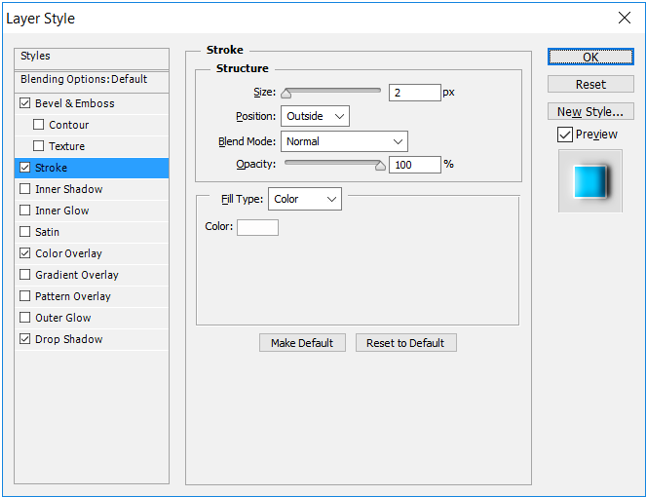Toggle the Preview checkbox
The height and width of the screenshot is (500, 649).
coord(565,135)
